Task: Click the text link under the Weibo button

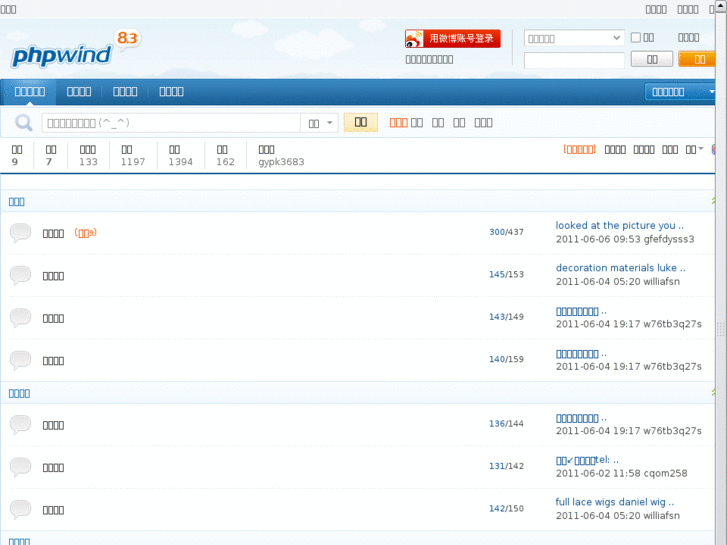Action: click(x=429, y=59)
